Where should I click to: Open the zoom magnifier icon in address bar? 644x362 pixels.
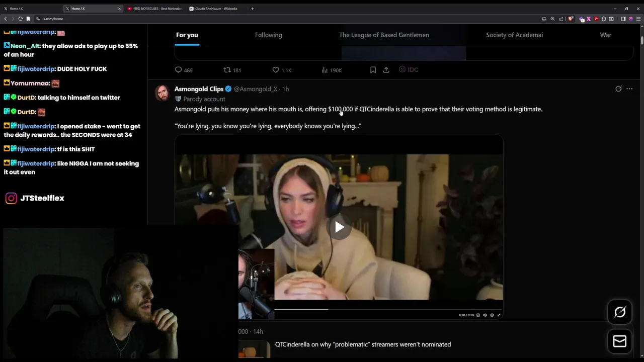pyautogui.click(x=552, y=19)
